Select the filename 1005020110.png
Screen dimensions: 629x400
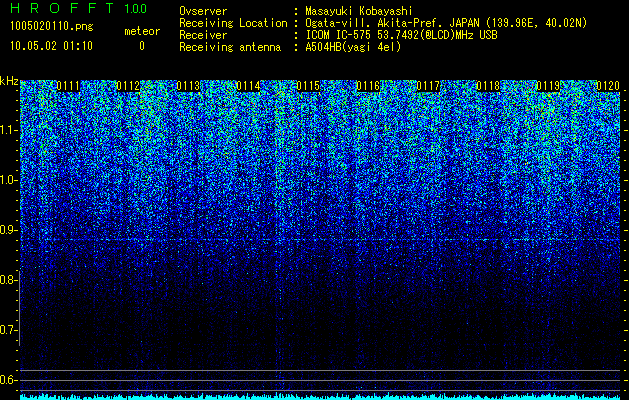coord(52,26)
